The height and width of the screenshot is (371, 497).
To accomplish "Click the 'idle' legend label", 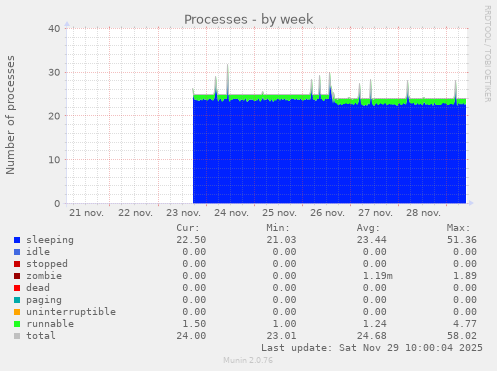I will 38,252.
